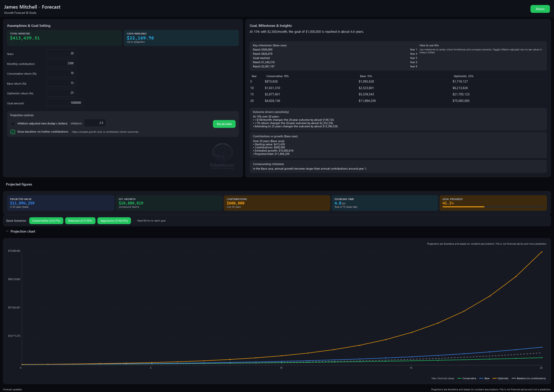Click the Cash Available $22,169.76 value
The width and height of the screenshot is (554, 392).
[140, 38]
